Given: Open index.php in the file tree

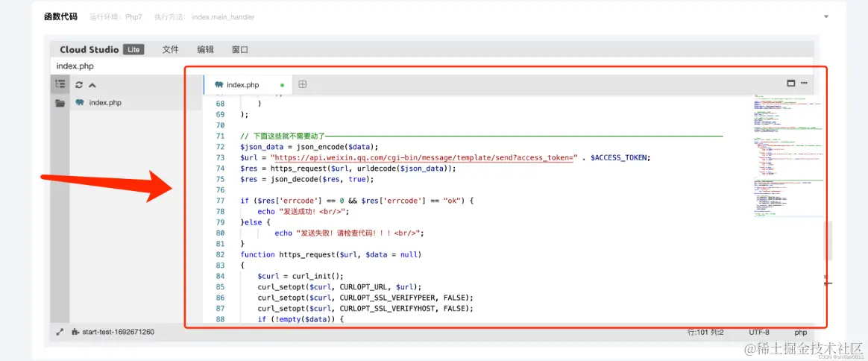Looking at the screenshot, I should point(105,102).
